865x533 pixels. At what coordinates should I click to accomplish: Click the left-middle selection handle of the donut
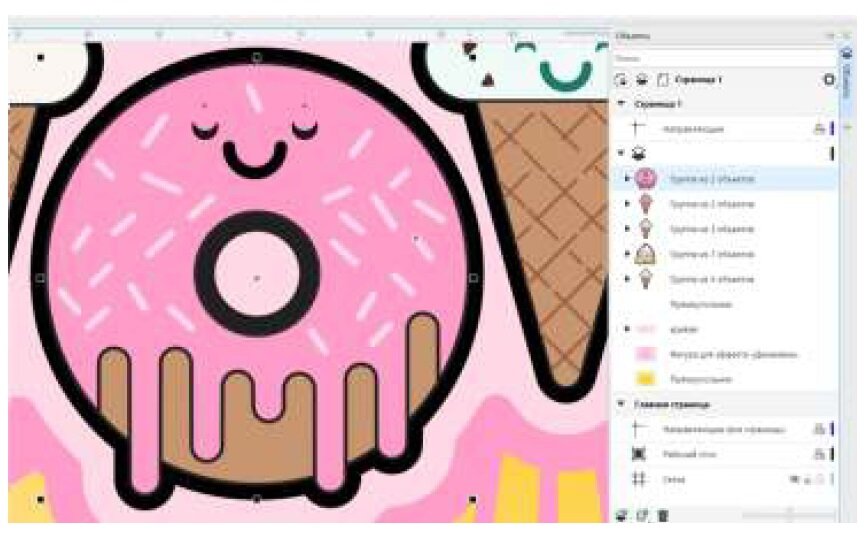pos(40,278)
